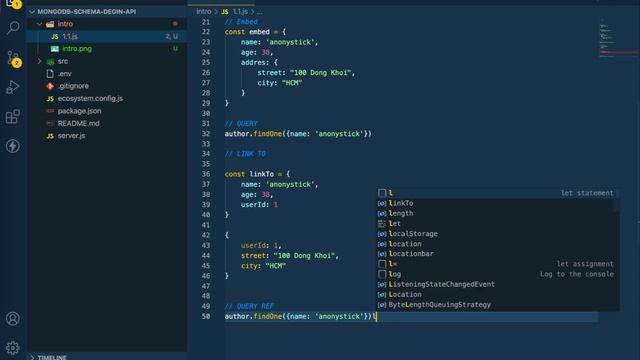Open Run and Debug view
This screenshot has height=360, width=640.
[13, 87]
